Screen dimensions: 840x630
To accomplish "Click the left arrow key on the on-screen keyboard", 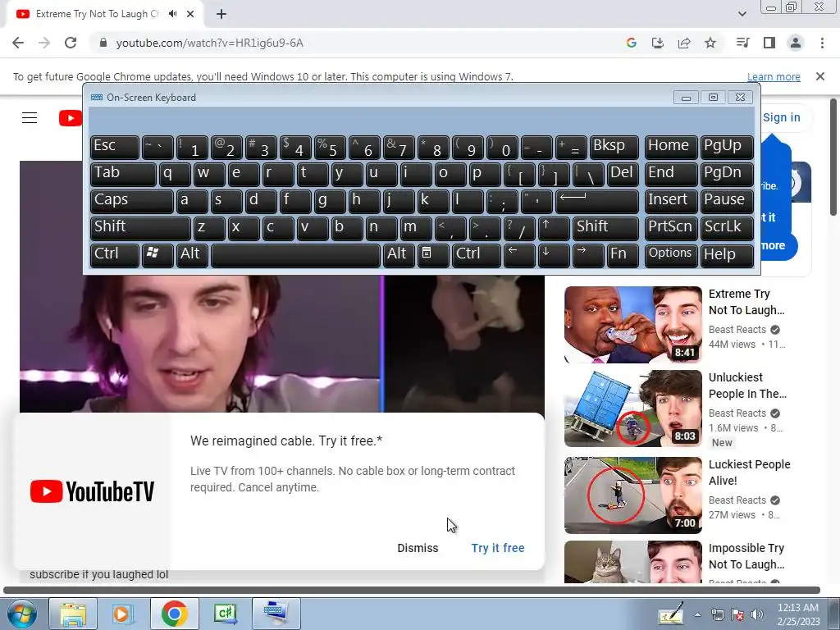I will pyautogui.click(x=519, y=255).
